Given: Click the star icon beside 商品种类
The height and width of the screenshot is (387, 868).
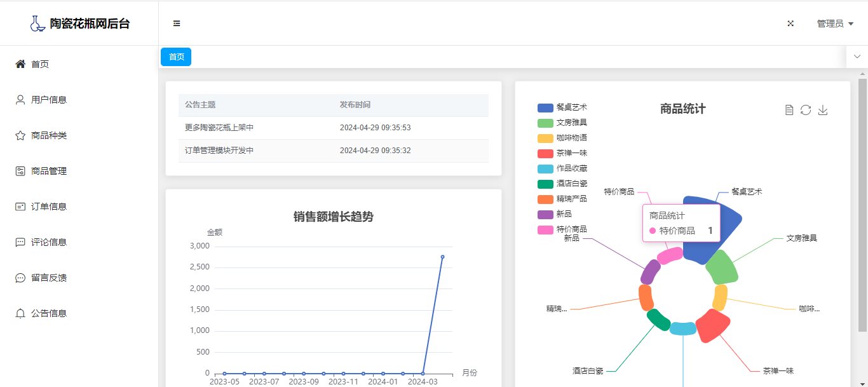Looking at the screenshot, I should point(20,135).
